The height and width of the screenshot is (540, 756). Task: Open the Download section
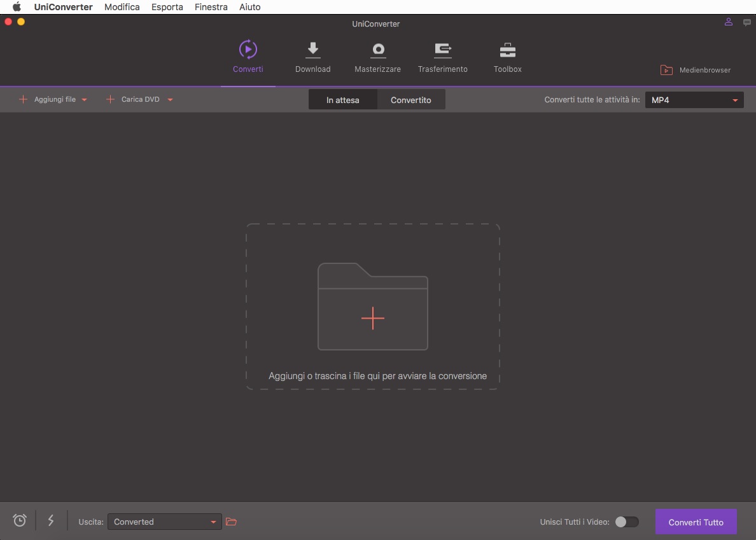[313, 57]
